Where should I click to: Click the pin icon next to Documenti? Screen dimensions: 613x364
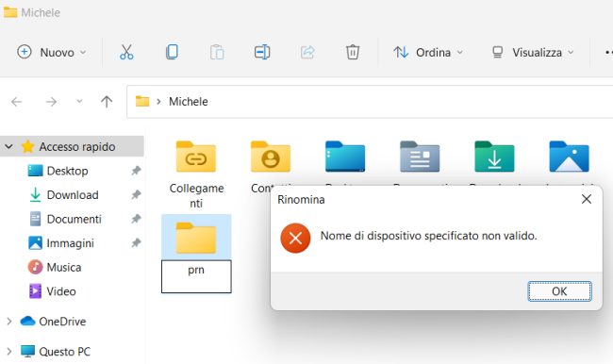136,219
